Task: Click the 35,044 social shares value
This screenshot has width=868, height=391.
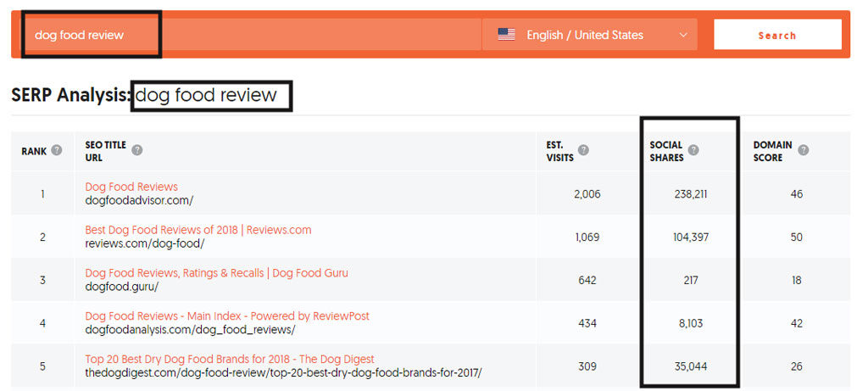Action: (691, 366)
